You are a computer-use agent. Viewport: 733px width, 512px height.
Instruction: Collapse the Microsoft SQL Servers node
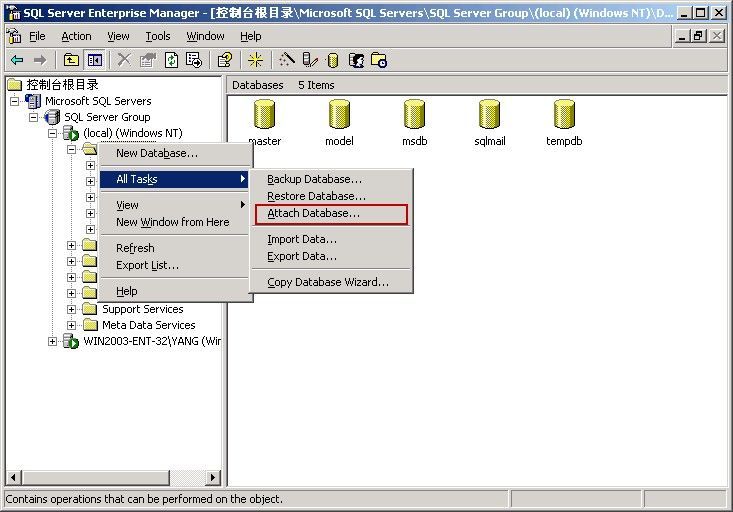tap(15, 101)
